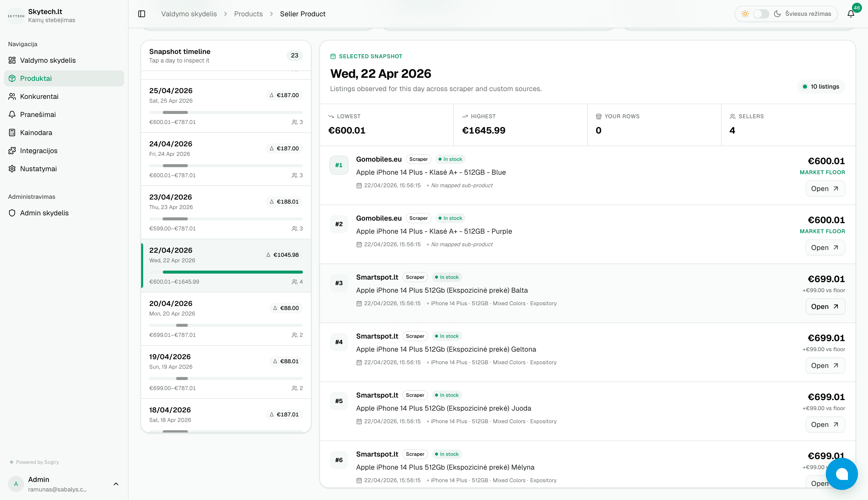This screenshot has width=868, height=500.
Task: Open the #5 Smartspot.lt Juoda listing
Action: click(x=825, y=425)
